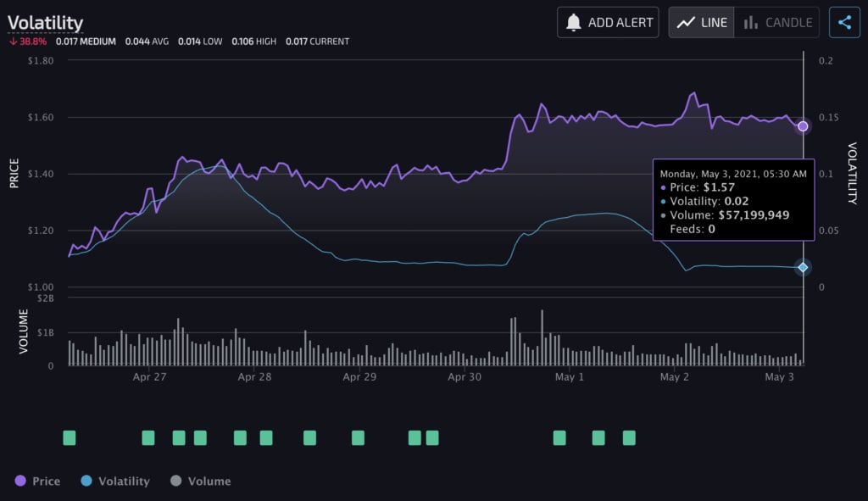Select the first green event square
Image resolution: width=868 pixels, height=501 pixels.
coord(70,437)
